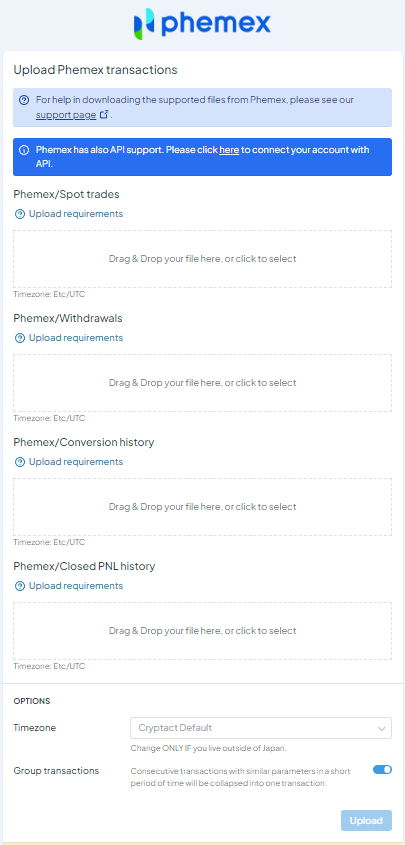Click the Upload button
The width and height of the screenshot is (405, 845).
366,821
